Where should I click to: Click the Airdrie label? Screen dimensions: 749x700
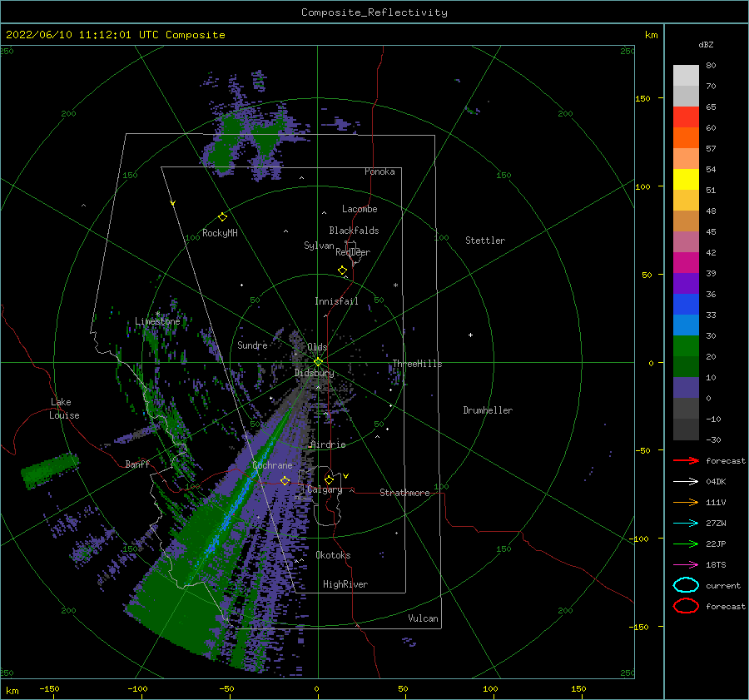point(328,444)
